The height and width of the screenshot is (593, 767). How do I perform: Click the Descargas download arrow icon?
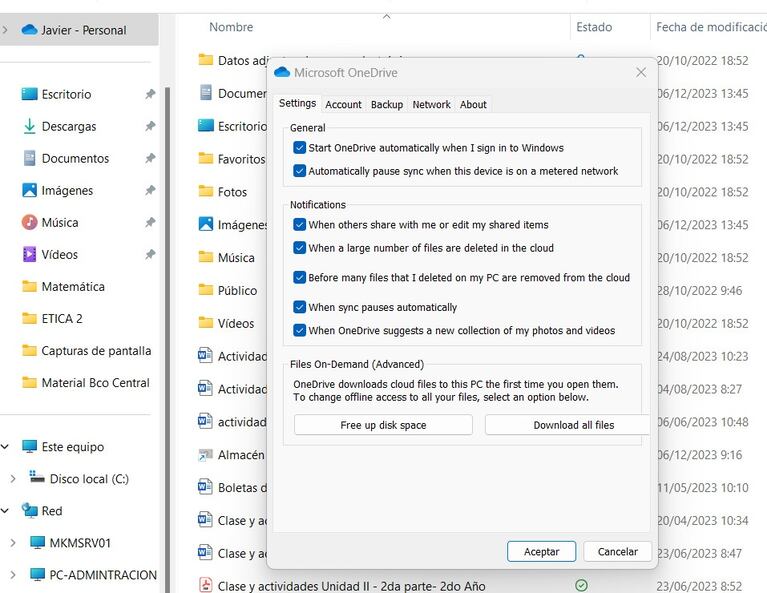point(29,126)
